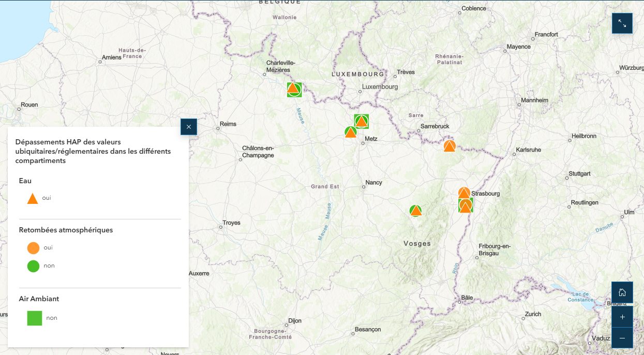Select the orange marker east of Sarrebruck
Viewport: 644px width, 355px height.
449,146
